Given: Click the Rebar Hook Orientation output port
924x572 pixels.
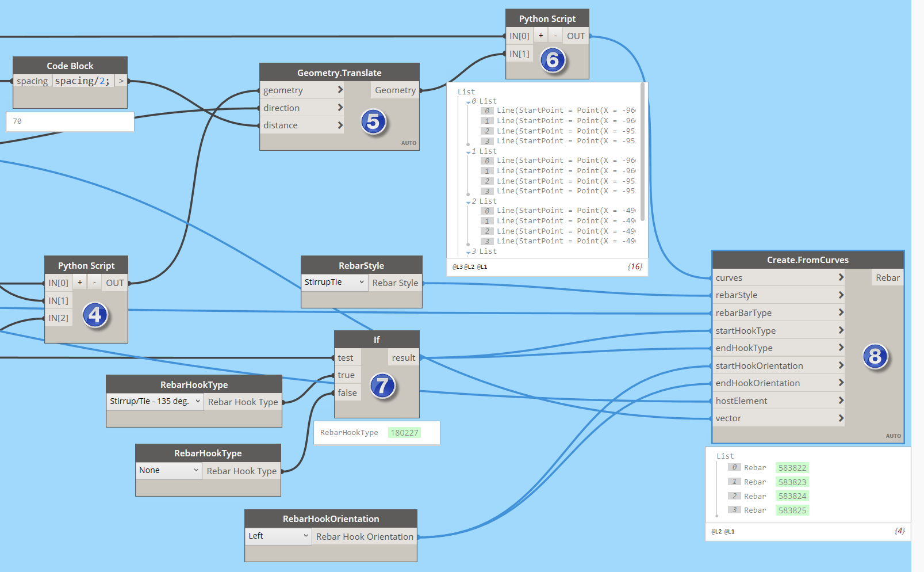Looking at the screenshot, I should [365, 536].
